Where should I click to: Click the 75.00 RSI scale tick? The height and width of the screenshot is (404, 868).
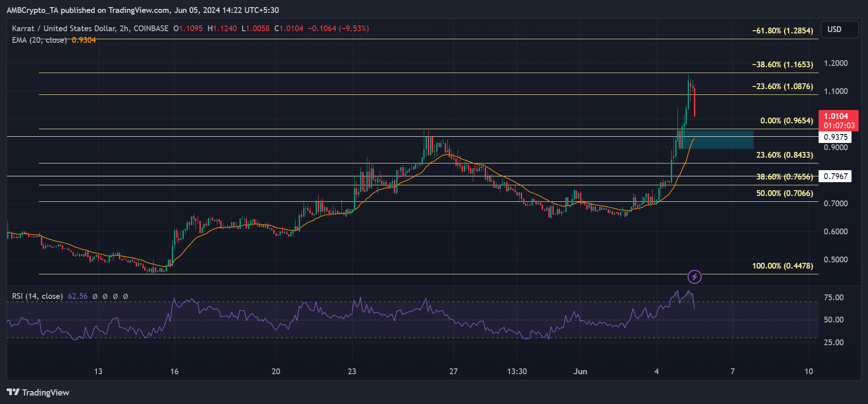click(834, 298)
